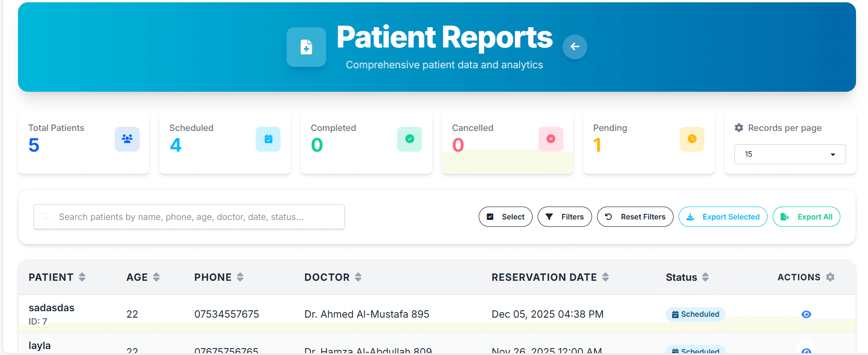Click Dr. Ahmed Al-Mustafa 895 cell
The height and width of the screenshot is (355, 868).
pos(367,314)
